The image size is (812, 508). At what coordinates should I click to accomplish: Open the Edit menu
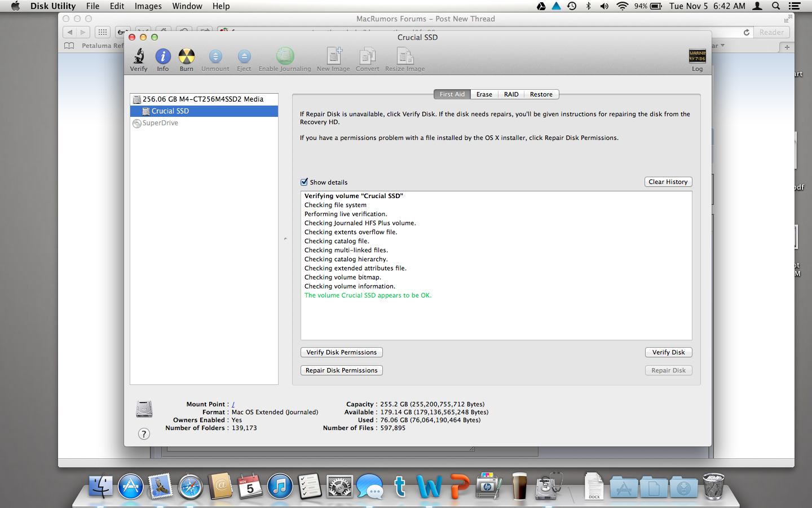click(117, 6)
